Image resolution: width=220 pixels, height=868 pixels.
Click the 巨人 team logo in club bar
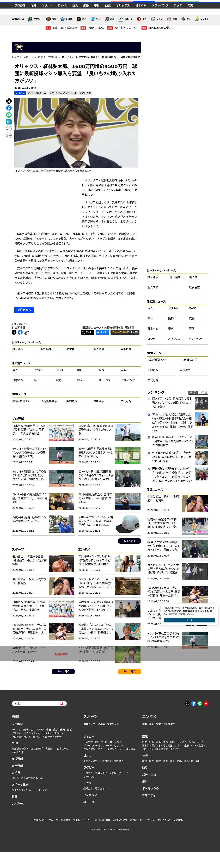[x=79, y=19]
